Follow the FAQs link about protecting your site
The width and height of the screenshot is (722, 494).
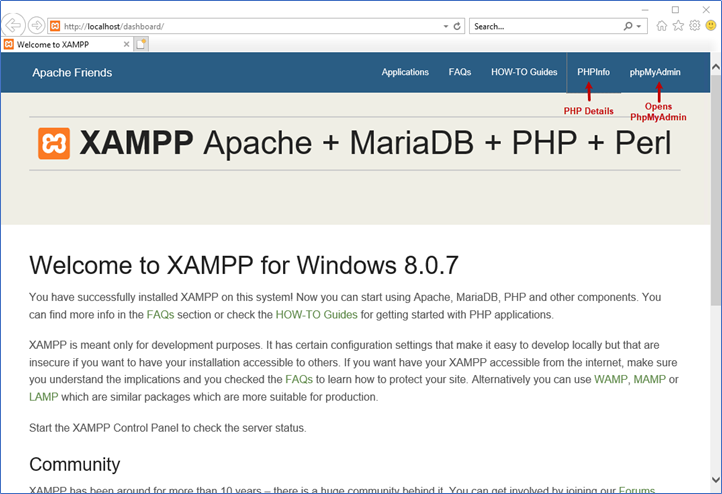(x=299, y=379)
